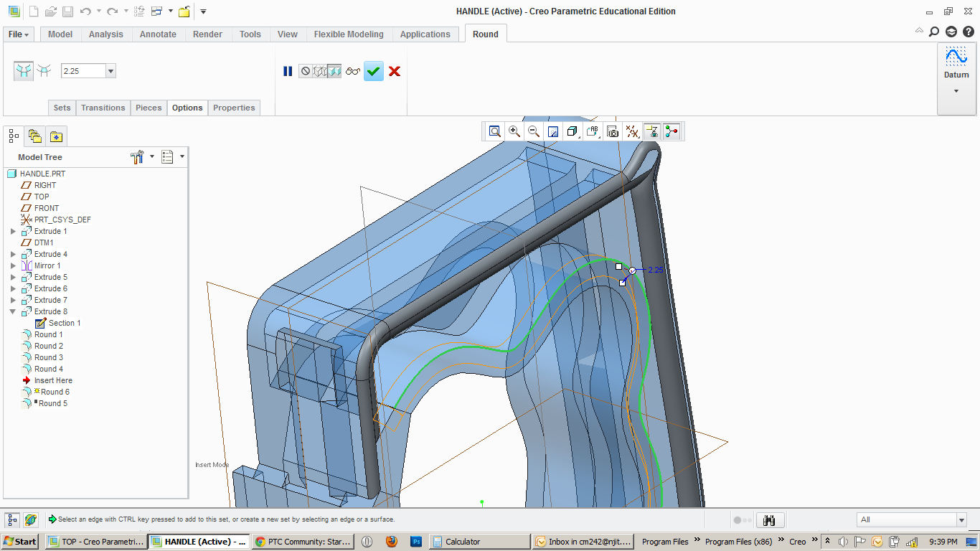Switch to Calculator in the taskbar
980x551 pixels.
click(x=479, y=542)
